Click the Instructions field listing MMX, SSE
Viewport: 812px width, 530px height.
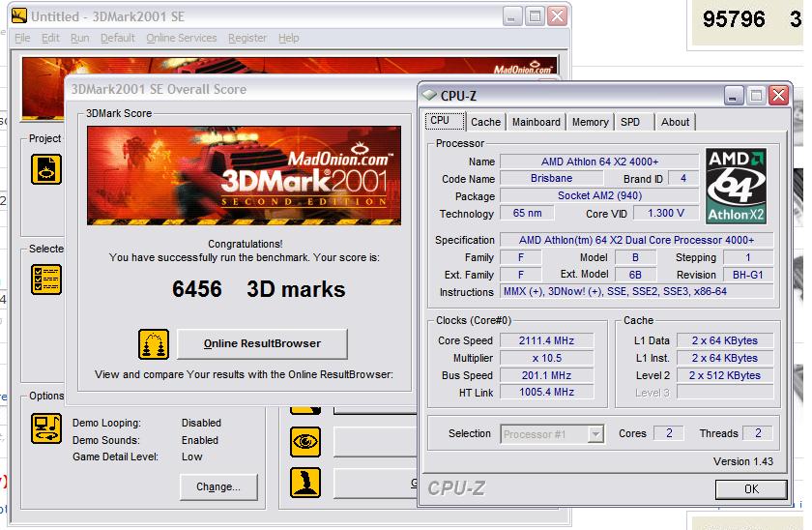point(636,292)
